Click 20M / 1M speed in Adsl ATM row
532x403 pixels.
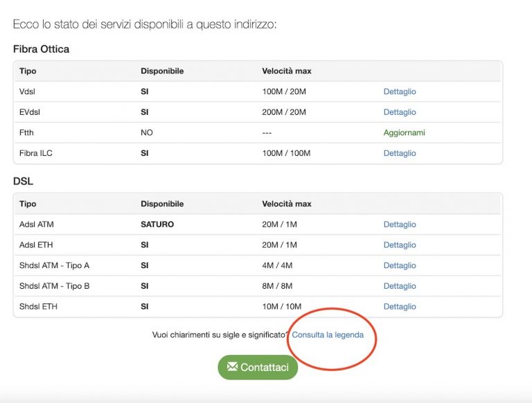point(280,224)
